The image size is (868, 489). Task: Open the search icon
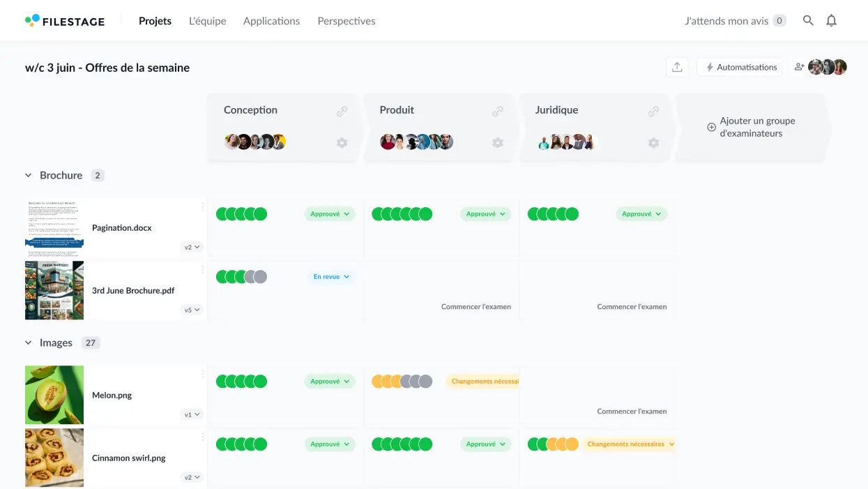point(807,20)
